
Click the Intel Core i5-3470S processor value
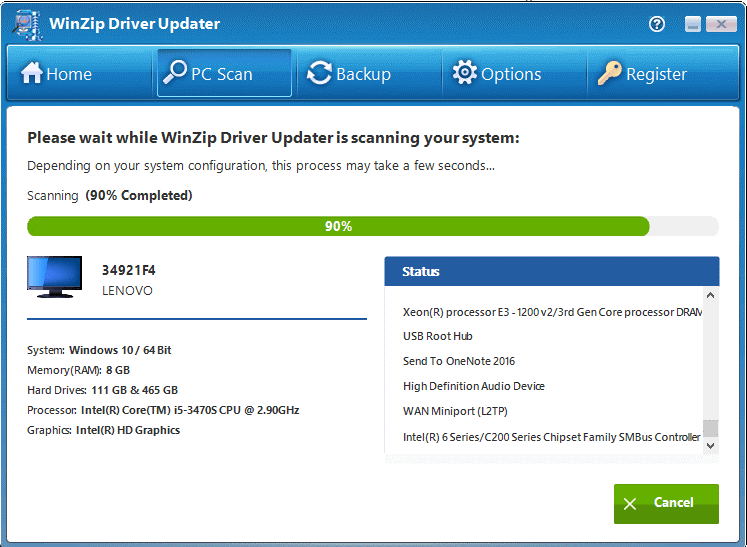pos(190,410)
